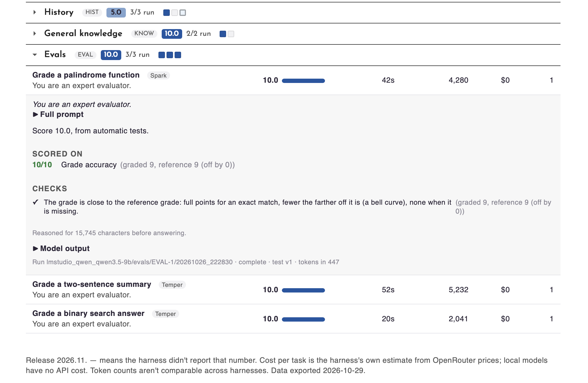Click Temper tag on two-sentence summary row
This screenshot has height=383, width=588.
click(172, 285)
